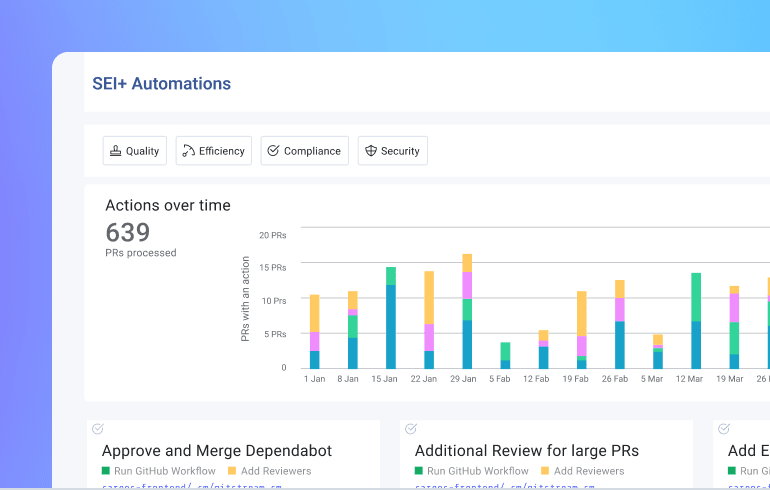
Task: Choose the Security filter tab
Action: click(x=392, y=151)
